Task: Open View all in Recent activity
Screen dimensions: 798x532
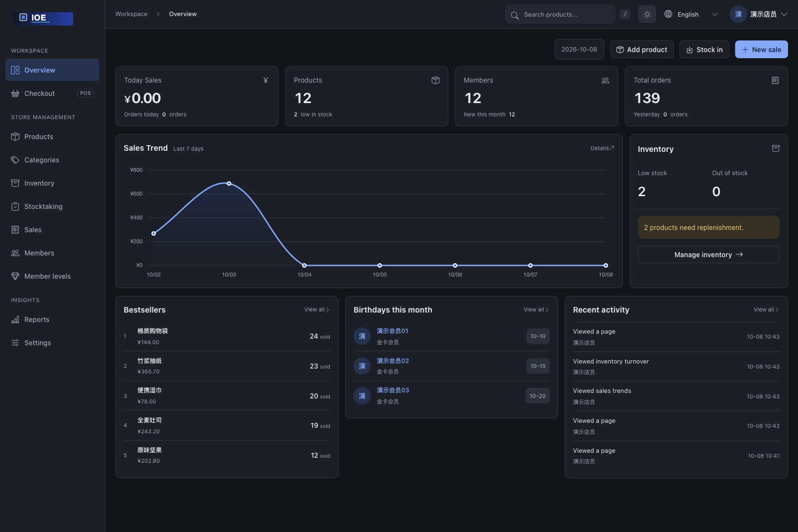Action: pyautogui.click(x=766, y=310)
